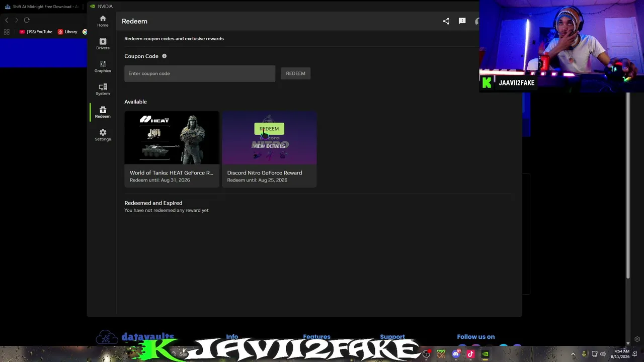Open NVIDIA app Settings
The width and height of the screenshot is (644, 362).
[x=103, y=135]
